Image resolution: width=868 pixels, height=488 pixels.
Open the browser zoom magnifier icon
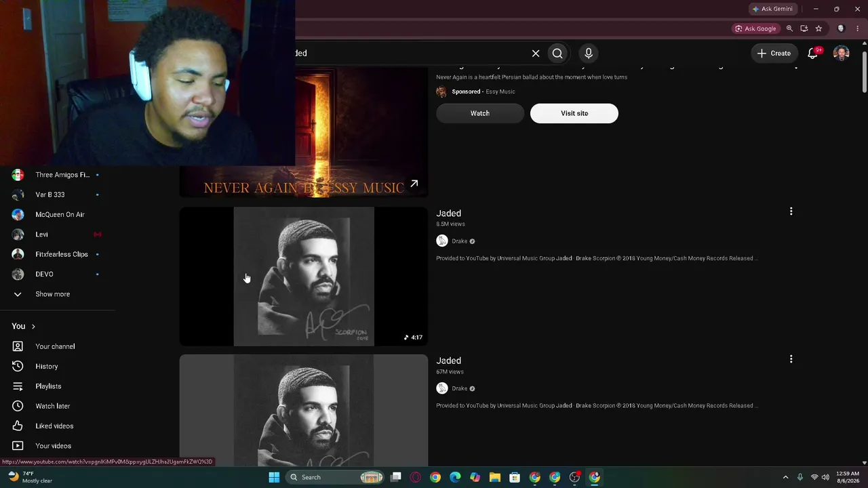[789, 28]
